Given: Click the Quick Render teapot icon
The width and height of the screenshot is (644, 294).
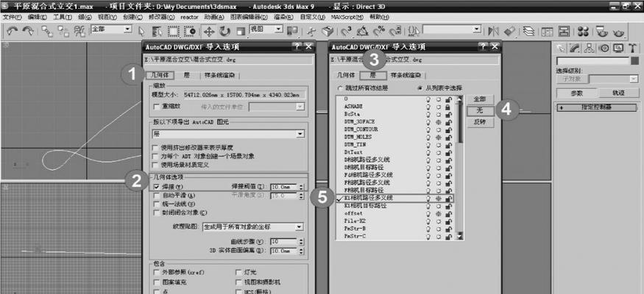Looking at the screenshot, I should pyautogui.click(x=619, y=32).
